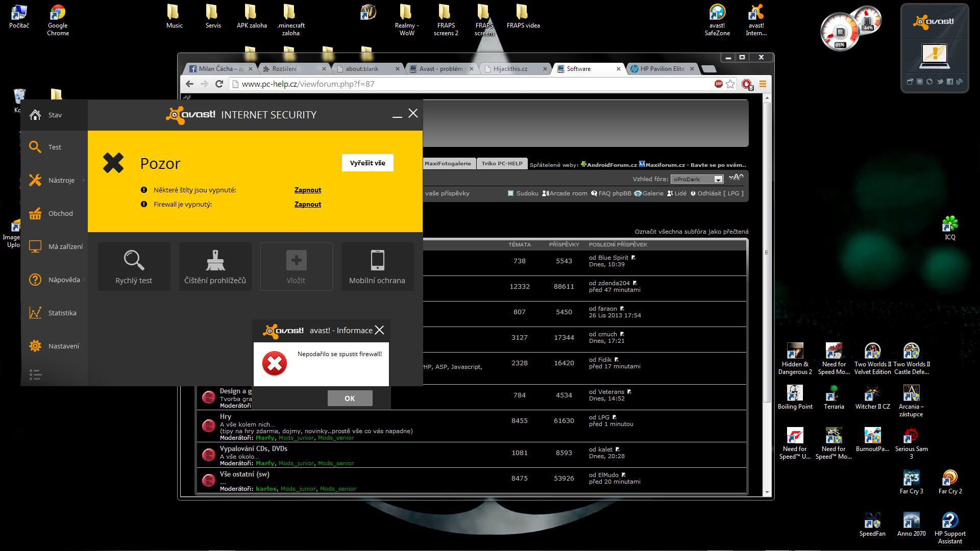Click the Rychlý test magnifier tile

[134, 266]
